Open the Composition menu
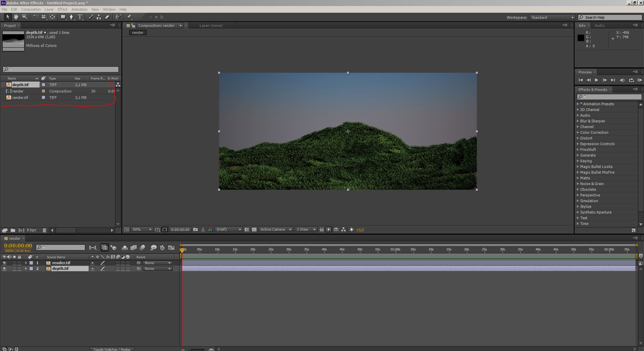The width and height of the screenshot is (644, 351). [31, 9]
